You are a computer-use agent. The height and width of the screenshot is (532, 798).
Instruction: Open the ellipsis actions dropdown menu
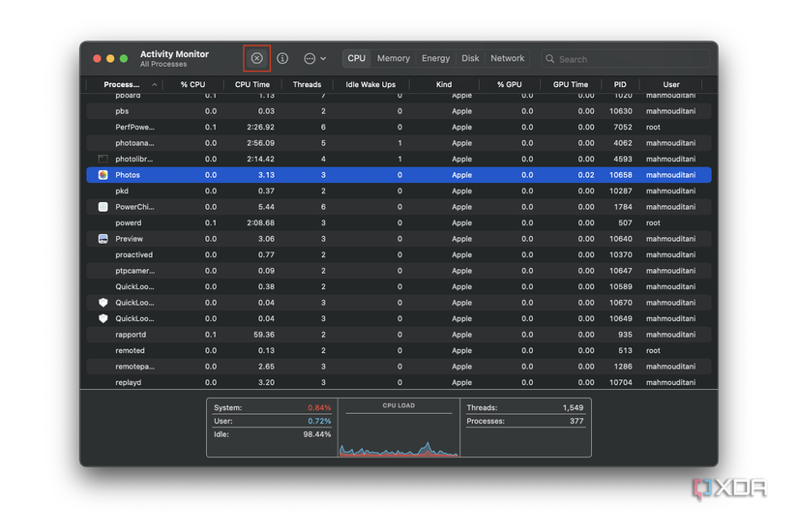314,59
